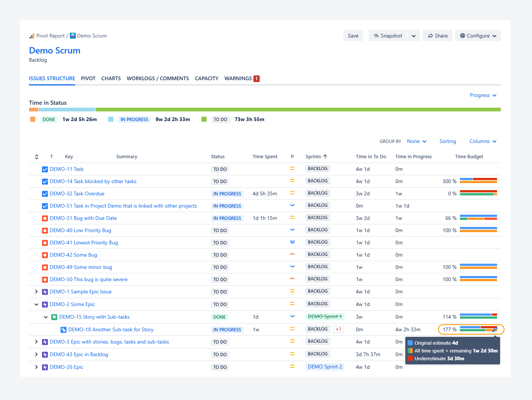532x400 pixels.
Task: Click the high priority icon for DEMO-42
Action: point(292,254)
